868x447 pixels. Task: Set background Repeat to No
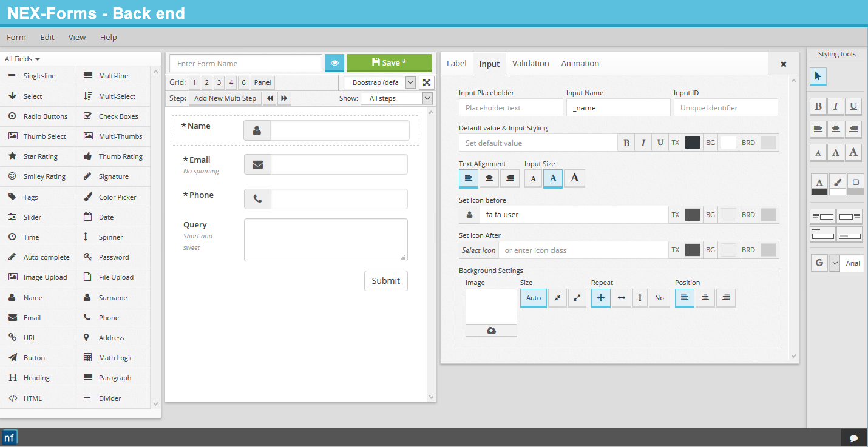[659, 298]
